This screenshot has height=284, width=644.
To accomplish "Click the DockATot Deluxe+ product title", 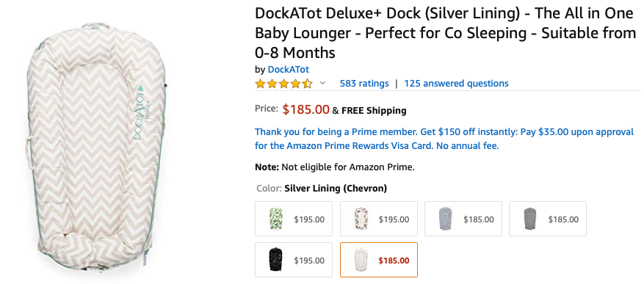I will pos(445,33).
